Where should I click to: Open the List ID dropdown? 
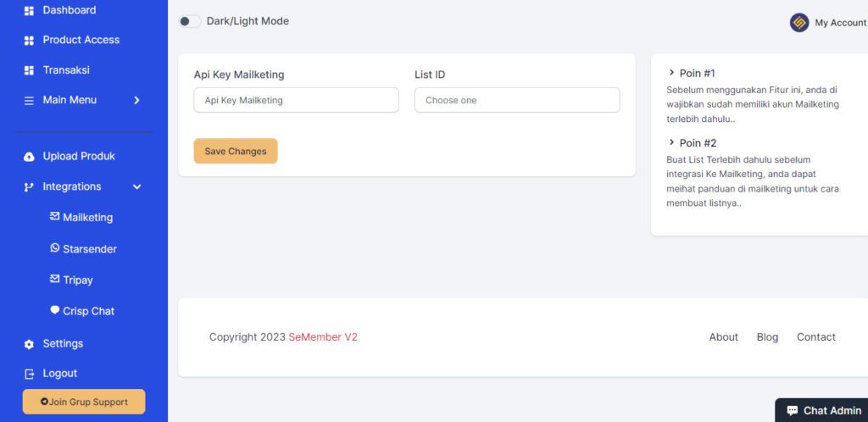pos(517,100)
